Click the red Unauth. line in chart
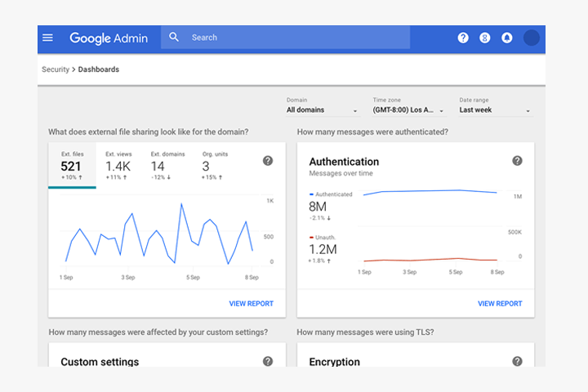Image resolution: width=588 pixels, height=392 pixels. click(x=430, y=260)
